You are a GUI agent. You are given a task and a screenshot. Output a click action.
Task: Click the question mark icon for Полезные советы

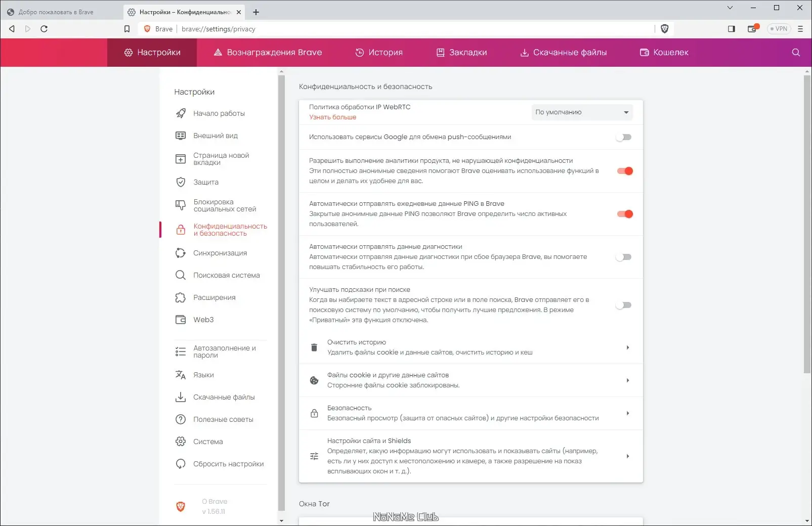181,419
